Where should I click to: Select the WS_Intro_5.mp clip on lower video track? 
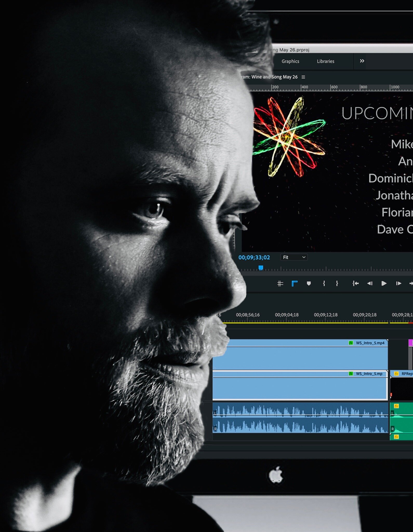click(x=300, y=385)
